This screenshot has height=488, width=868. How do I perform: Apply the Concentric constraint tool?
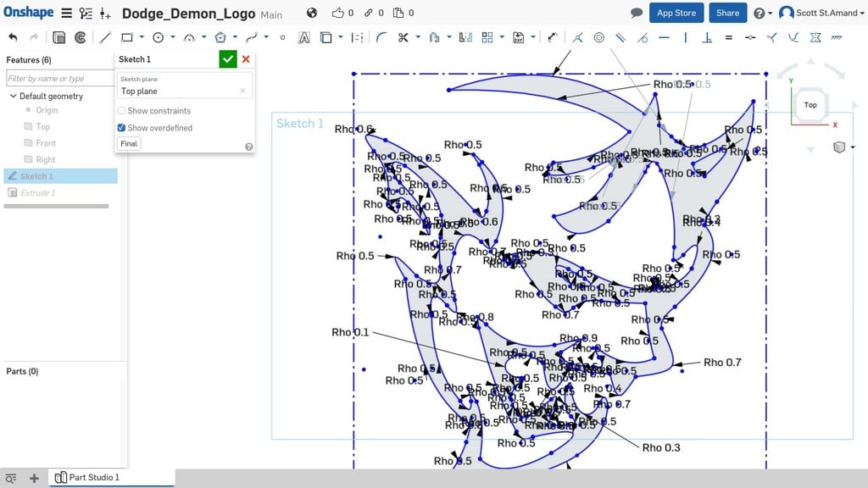599,37
